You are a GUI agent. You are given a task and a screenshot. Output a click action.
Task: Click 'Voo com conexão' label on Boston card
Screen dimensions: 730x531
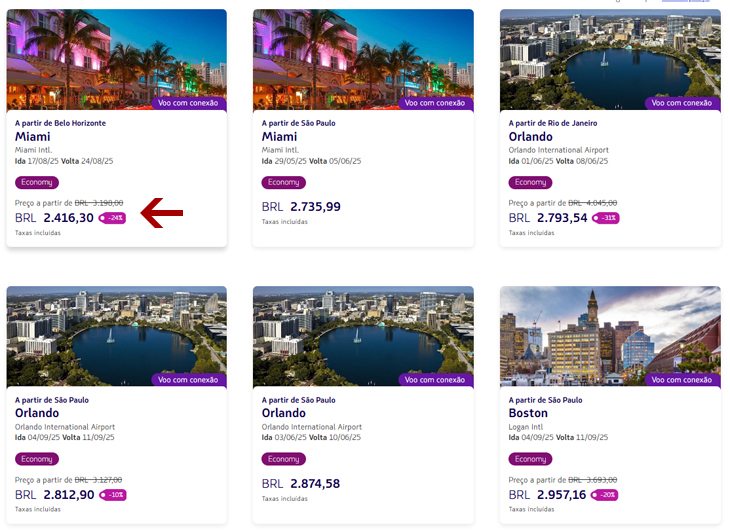tap(682, 380)
